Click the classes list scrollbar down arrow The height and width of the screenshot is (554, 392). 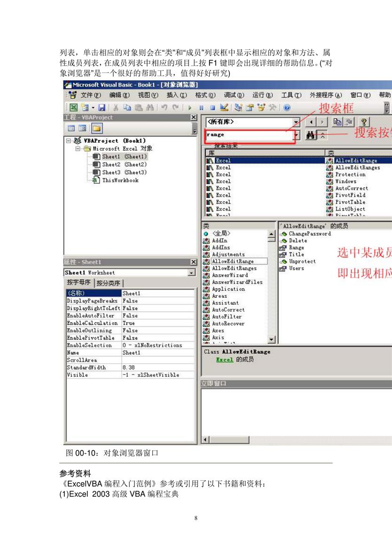click(x=271, y=340)
